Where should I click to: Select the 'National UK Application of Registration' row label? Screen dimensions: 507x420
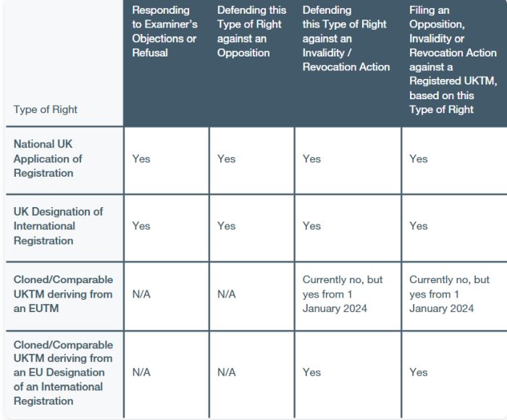click(48, 159)
